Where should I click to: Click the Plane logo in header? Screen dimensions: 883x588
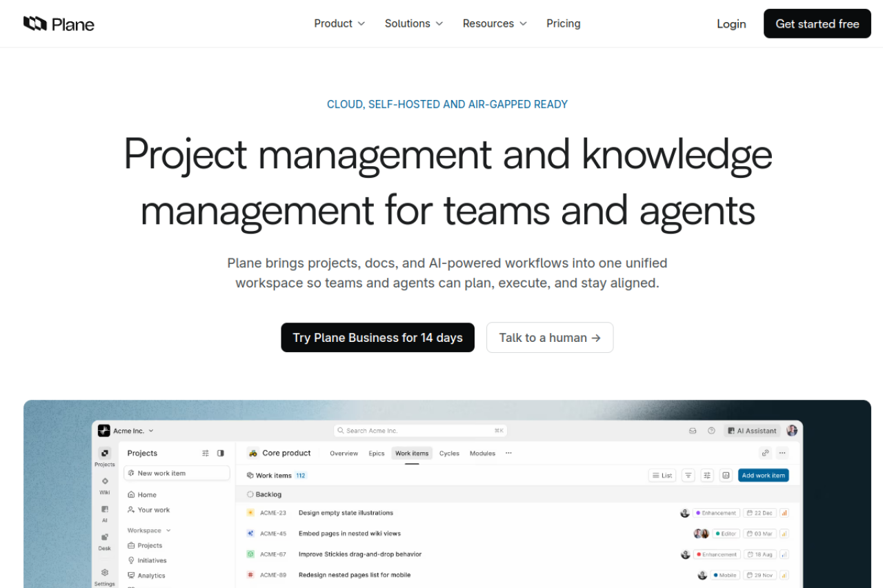59,24
